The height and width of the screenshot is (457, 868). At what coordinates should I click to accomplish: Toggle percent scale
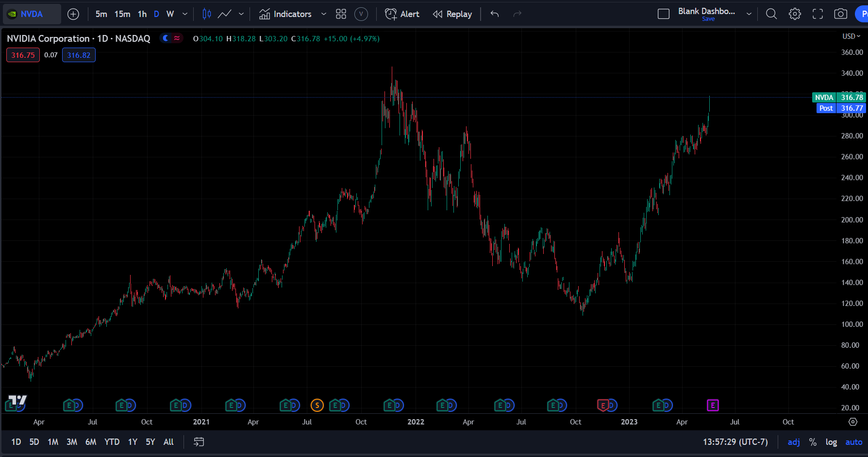[x=813, y=442]
